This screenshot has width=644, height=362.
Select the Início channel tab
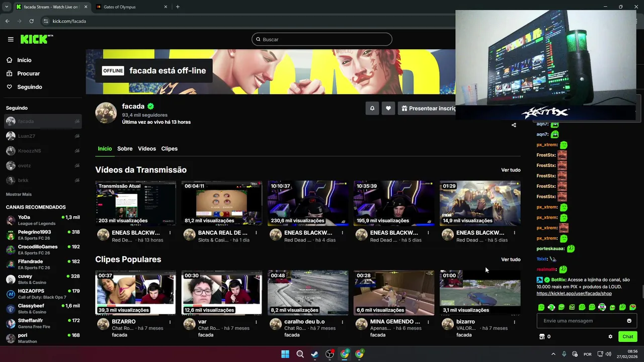105,149
